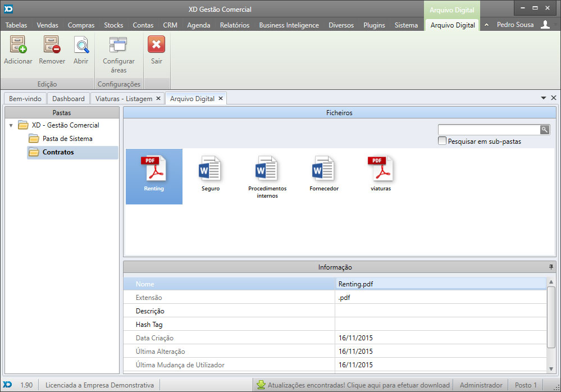This screenshot has width=561, height=392.
Task: Collapse the ribbon with the chevron
Action: point(486,25)
